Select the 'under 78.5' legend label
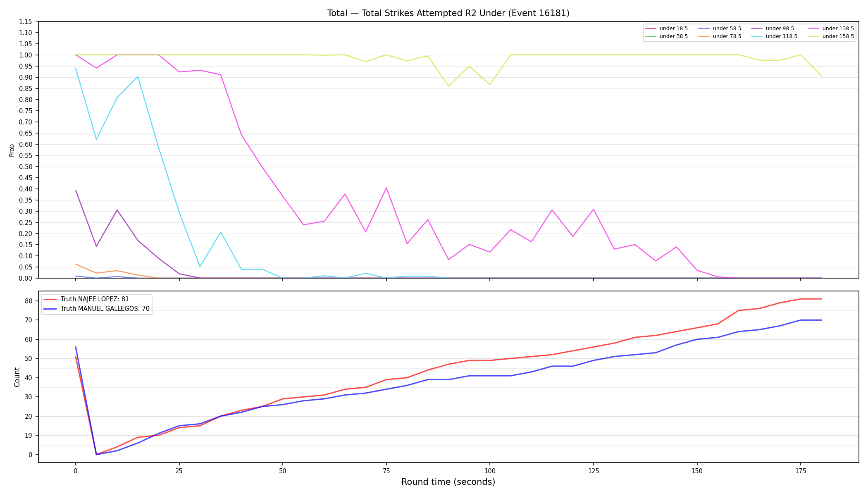868x496 pixels. pyautogui.click(x=727, y=36)
